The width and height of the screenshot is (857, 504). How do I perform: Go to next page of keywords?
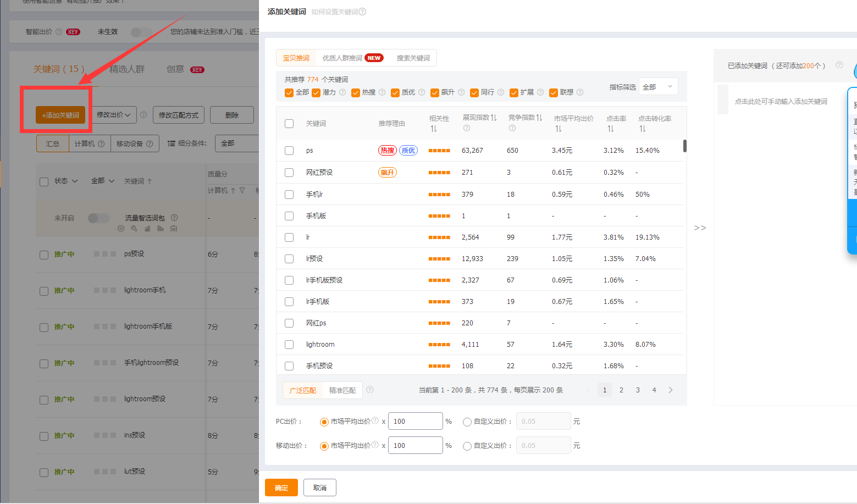tap(670, 390)
